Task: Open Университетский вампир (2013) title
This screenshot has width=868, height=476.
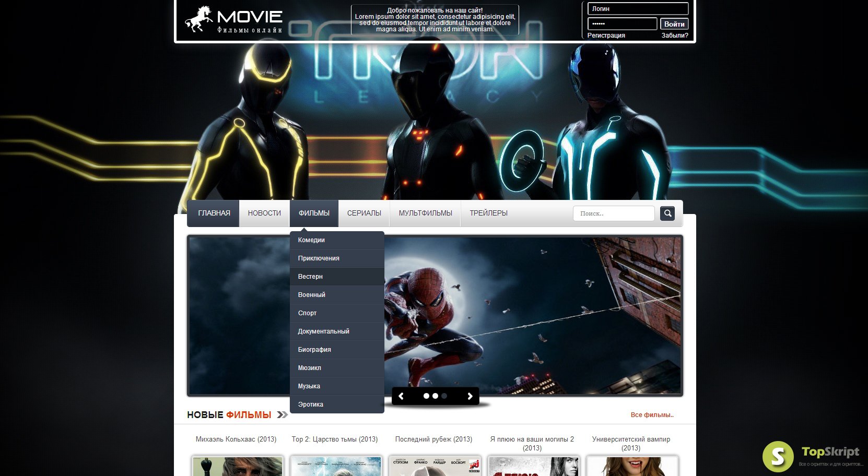Action: [631, 444]
